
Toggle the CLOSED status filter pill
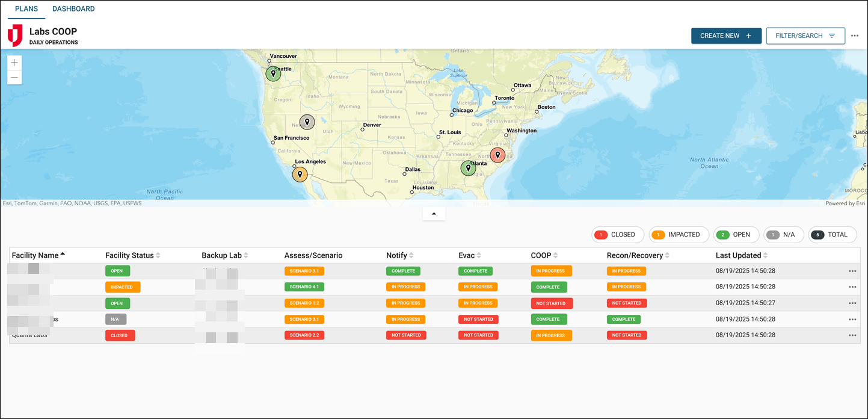[x=618, y=235]
